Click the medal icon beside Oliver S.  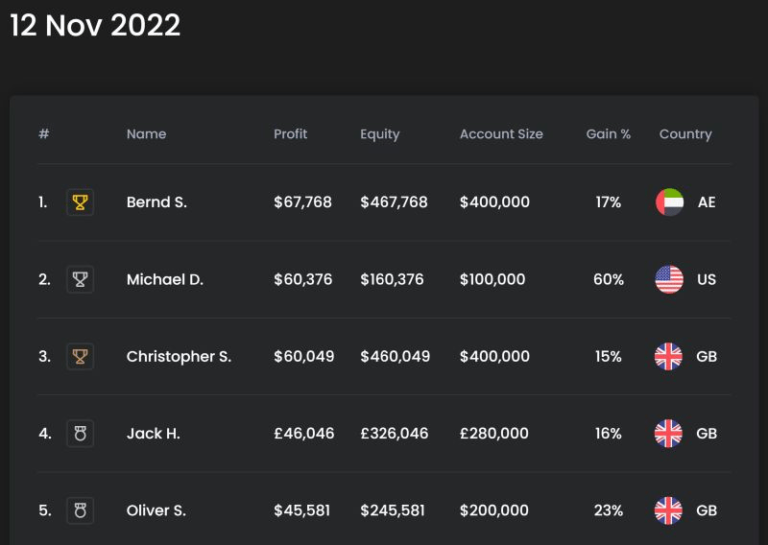[x=80, y=511]
